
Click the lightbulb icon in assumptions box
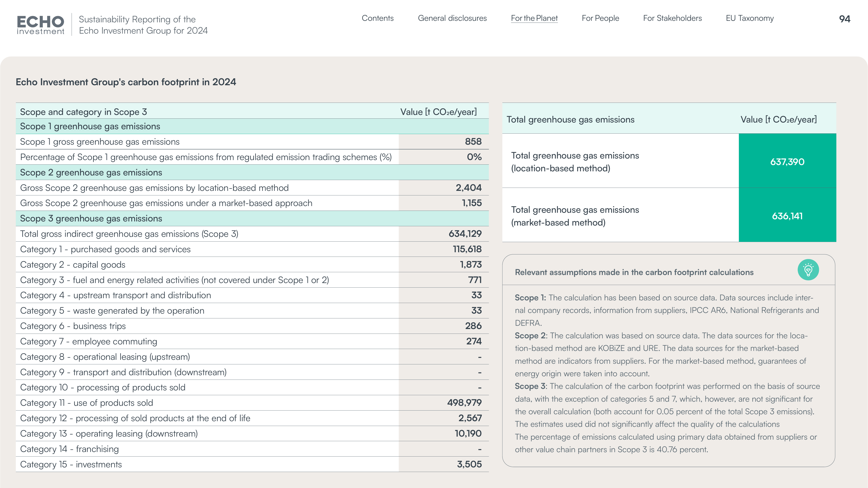coord(808,270)
